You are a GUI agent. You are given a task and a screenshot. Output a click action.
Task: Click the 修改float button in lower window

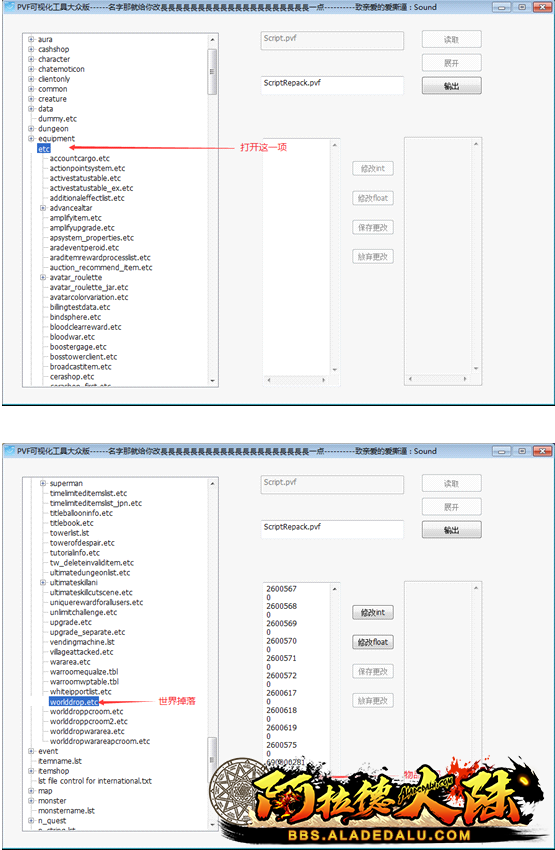(x=373, y=642)
